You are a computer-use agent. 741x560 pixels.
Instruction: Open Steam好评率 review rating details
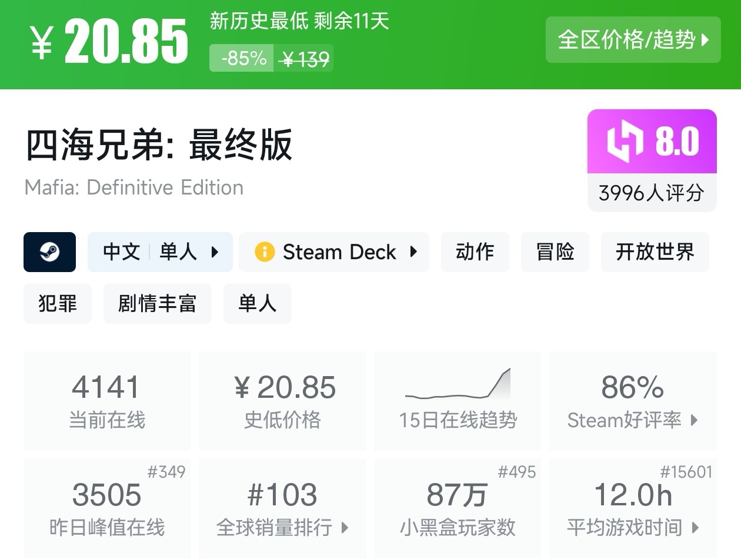tap(633, 401)
